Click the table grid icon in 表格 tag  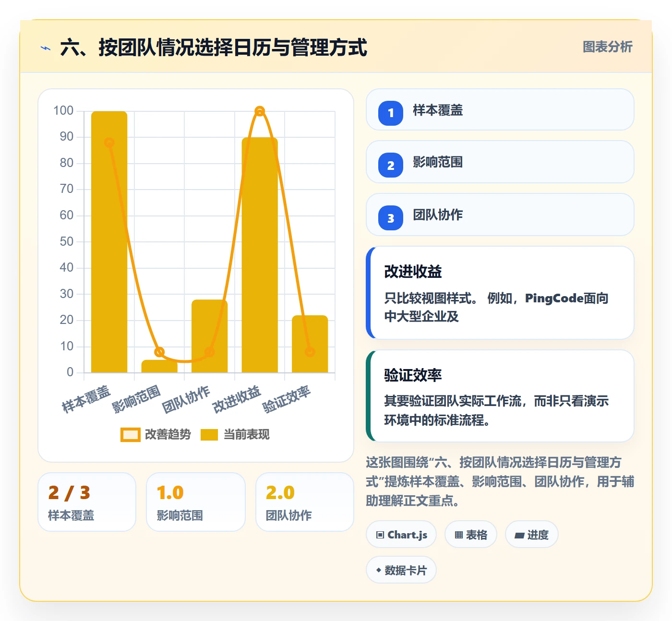(459, 535)
